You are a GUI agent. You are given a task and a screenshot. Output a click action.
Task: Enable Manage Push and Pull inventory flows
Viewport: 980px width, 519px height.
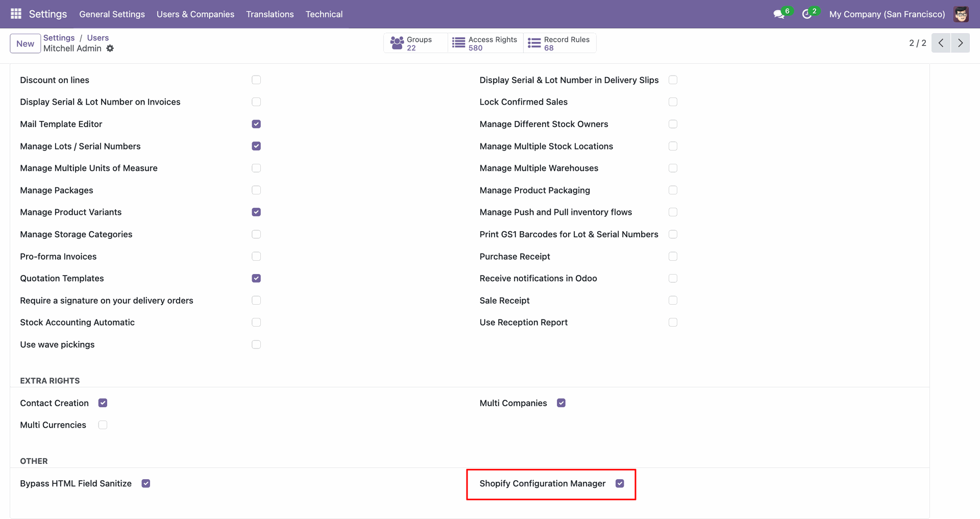point(673,212)
